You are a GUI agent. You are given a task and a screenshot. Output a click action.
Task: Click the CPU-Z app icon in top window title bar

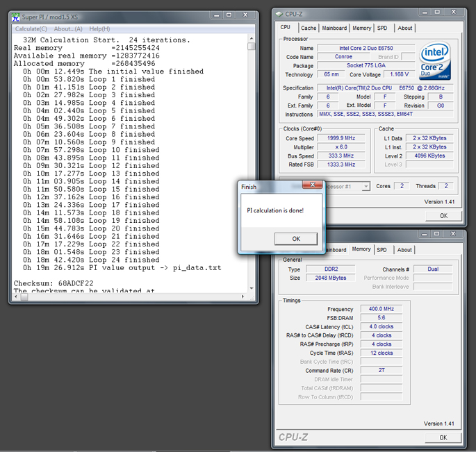(x=279, y=14)
